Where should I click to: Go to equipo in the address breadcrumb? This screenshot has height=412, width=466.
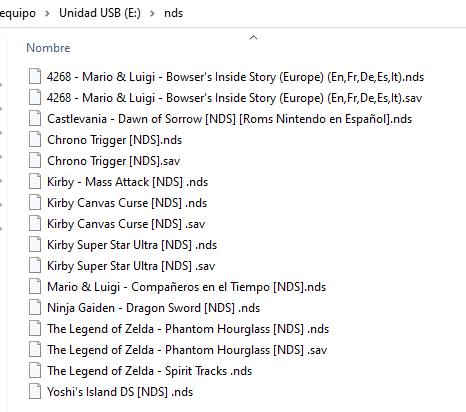point(18,13)
